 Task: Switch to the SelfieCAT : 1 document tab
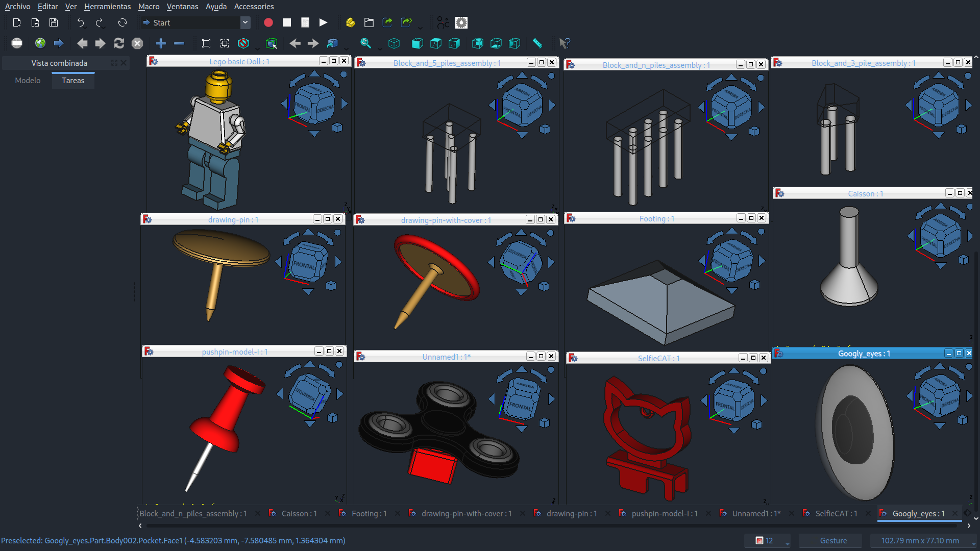coord(836,514)
